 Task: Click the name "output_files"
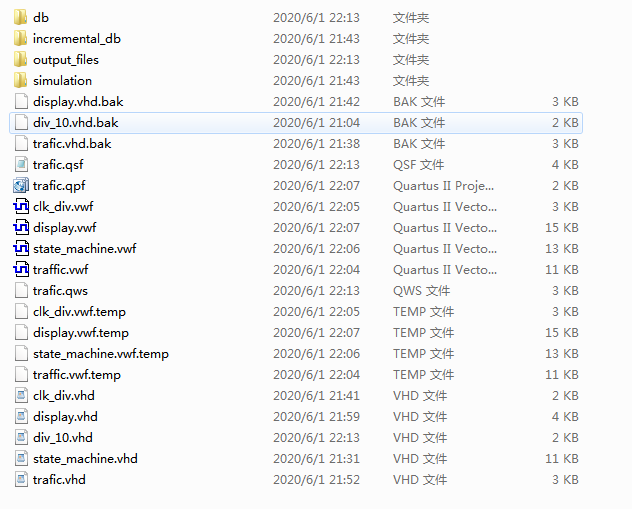click(66, 60)
